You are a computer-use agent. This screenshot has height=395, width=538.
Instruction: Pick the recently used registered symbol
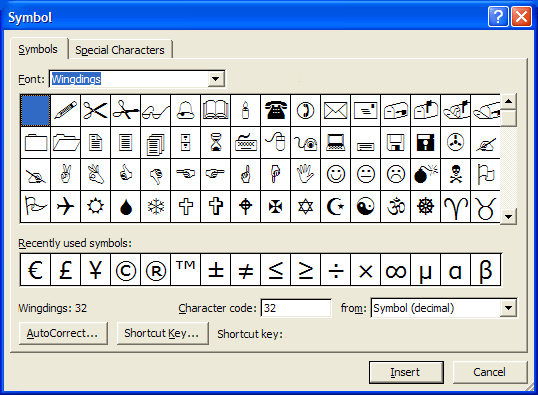click(x=155, y=270)
